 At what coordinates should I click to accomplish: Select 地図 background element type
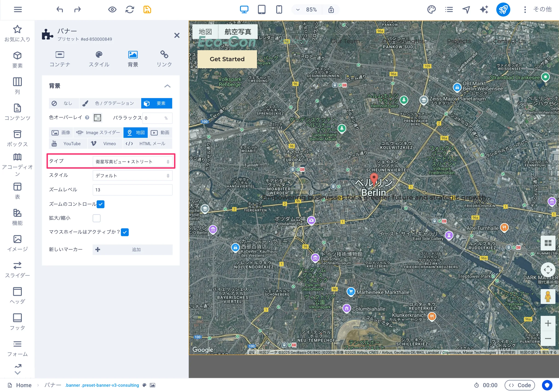coord(136,133)
